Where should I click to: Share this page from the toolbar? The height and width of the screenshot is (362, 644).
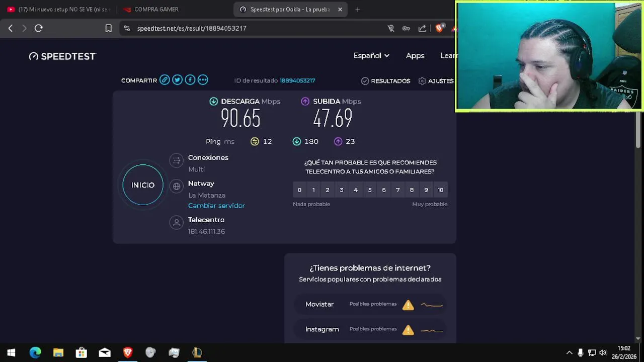point(422,28)
